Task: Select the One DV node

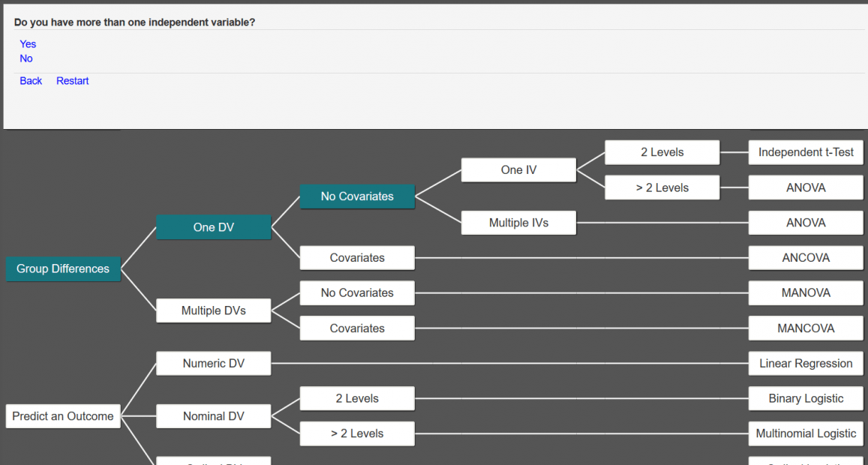Action: [213, 227]
